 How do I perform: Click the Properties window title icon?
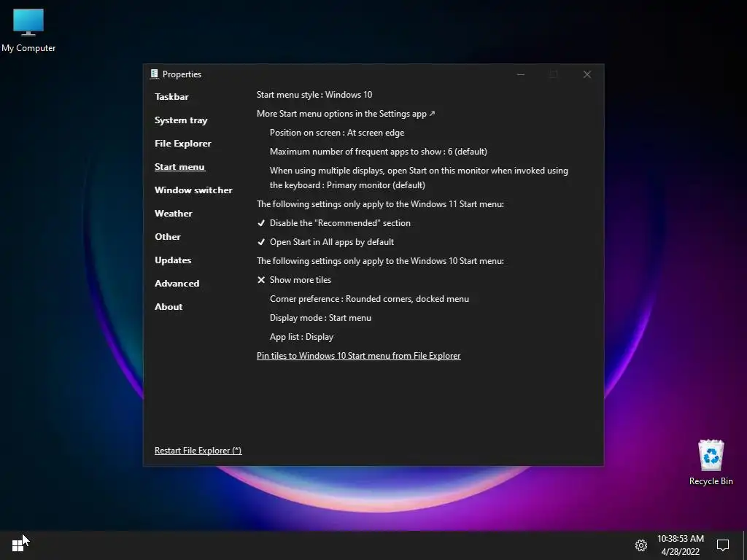click(155, 74)
